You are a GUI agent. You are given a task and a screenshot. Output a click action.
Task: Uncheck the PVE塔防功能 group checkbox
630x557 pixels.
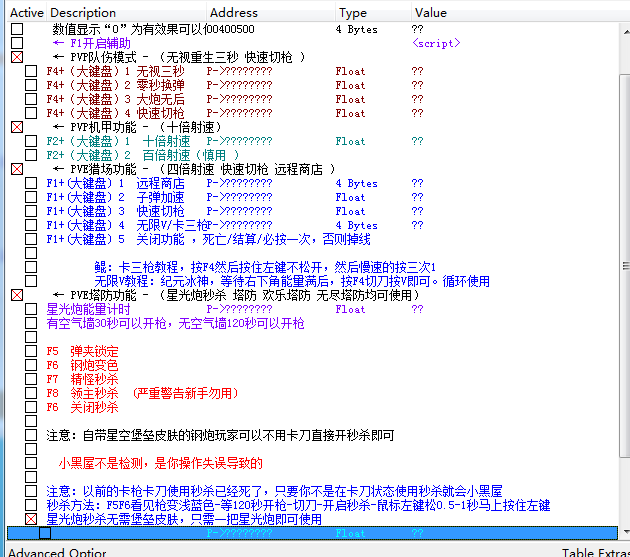(x=17, y=296)
